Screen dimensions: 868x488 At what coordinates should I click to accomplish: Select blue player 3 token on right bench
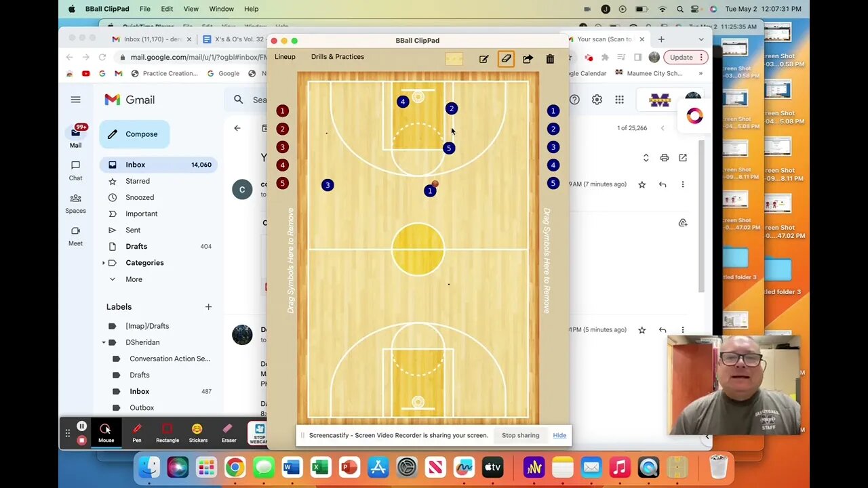pyautogui.click(x=553, y=147)
